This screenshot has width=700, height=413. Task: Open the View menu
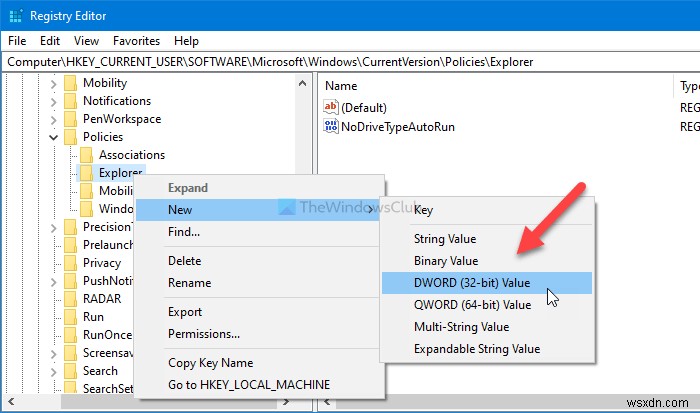[86, 41]
